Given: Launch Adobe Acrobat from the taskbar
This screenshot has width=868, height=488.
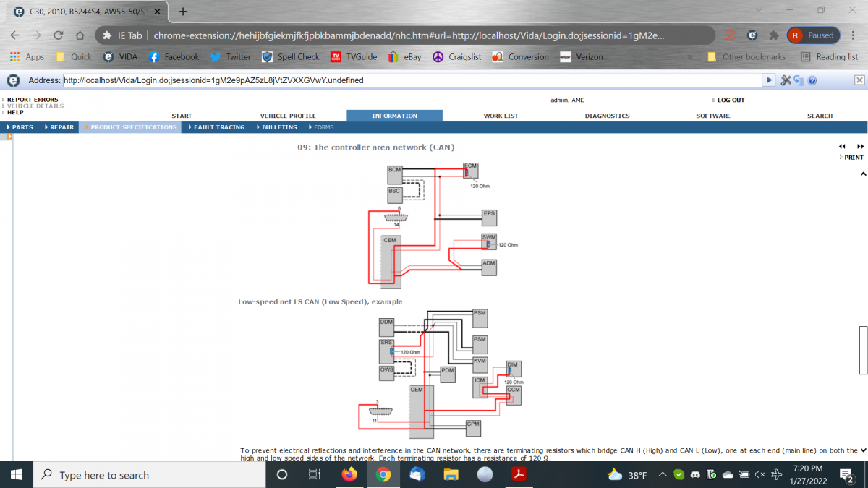Looking at the screenshot, I should 518,475.
